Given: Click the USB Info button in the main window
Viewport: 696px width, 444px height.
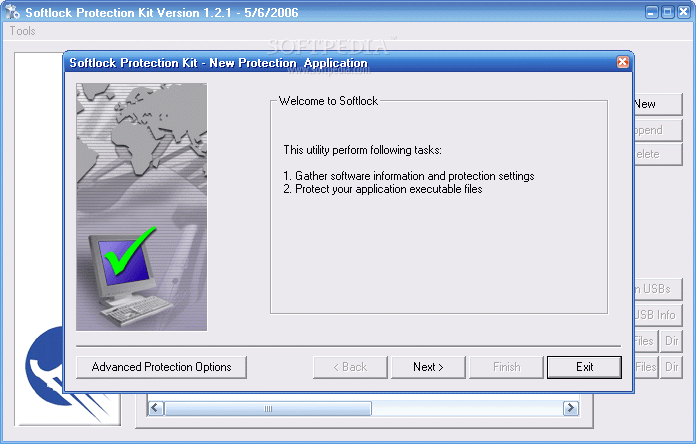Looking at the screenshot, I should 657,315.
